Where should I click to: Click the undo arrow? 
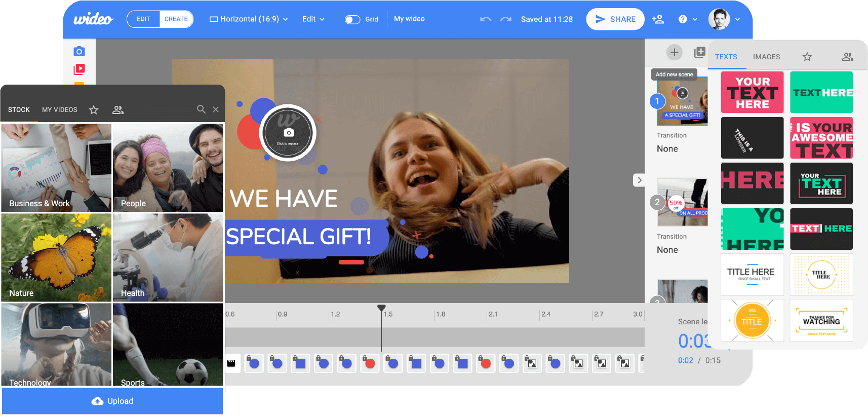[x=486, y=19]
